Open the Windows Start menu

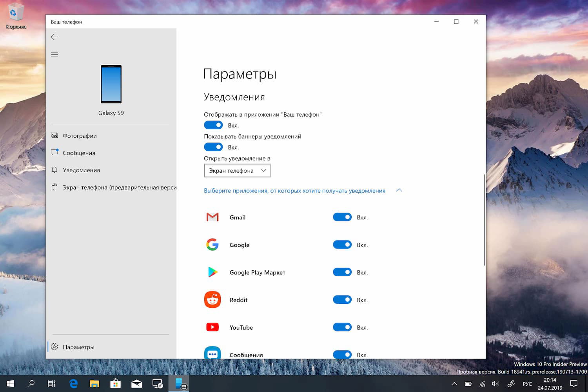pyautogui.click(x=10, y=383)
